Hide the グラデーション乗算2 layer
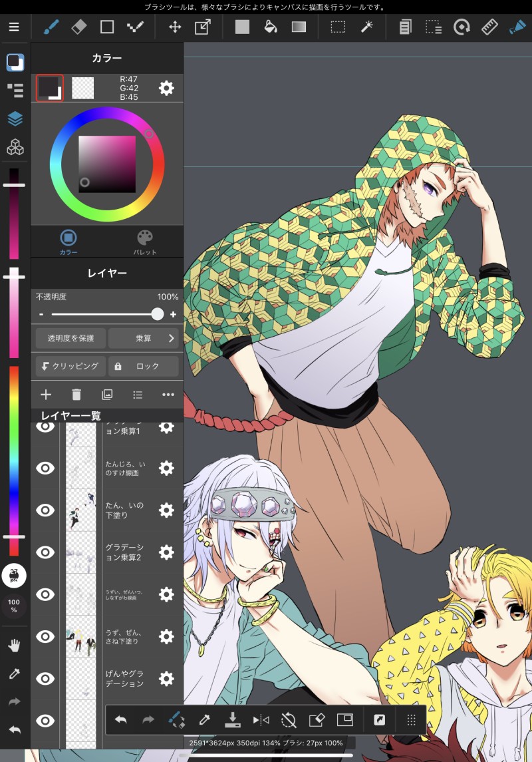The image size is (532, 762). (x=45, y=552)
